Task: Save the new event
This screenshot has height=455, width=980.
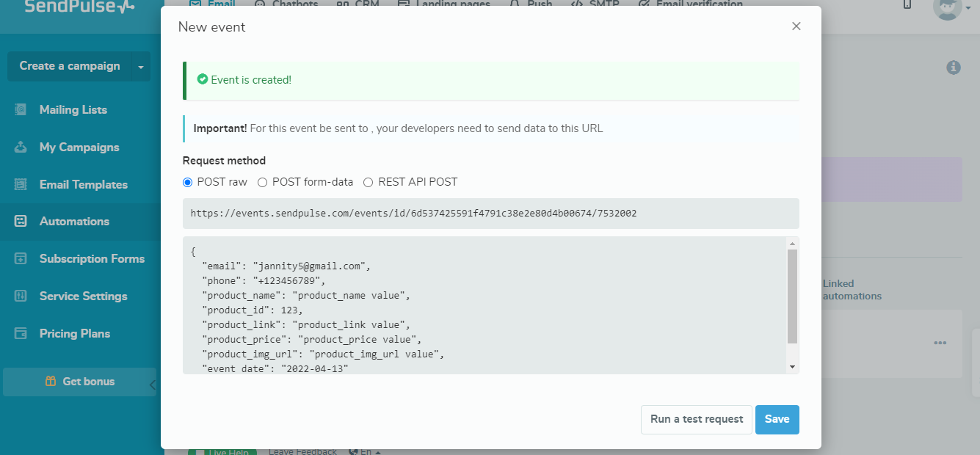Action: pyautogui.click(x=777, y=419)
